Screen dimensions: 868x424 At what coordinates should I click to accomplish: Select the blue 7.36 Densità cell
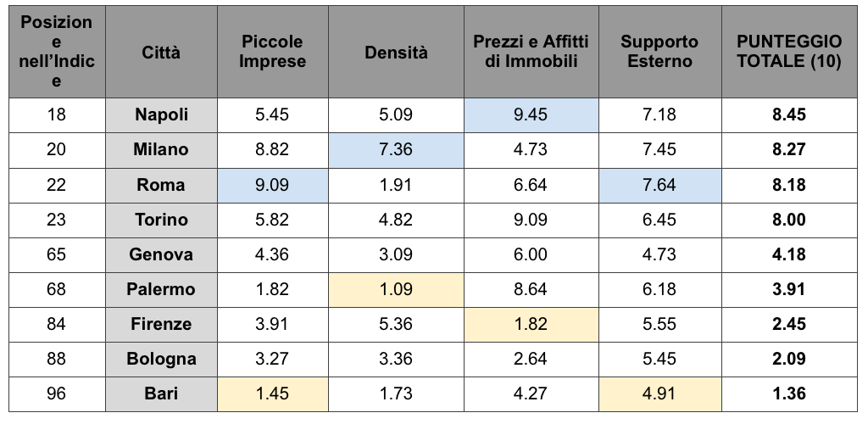click(x=396, y=149)
